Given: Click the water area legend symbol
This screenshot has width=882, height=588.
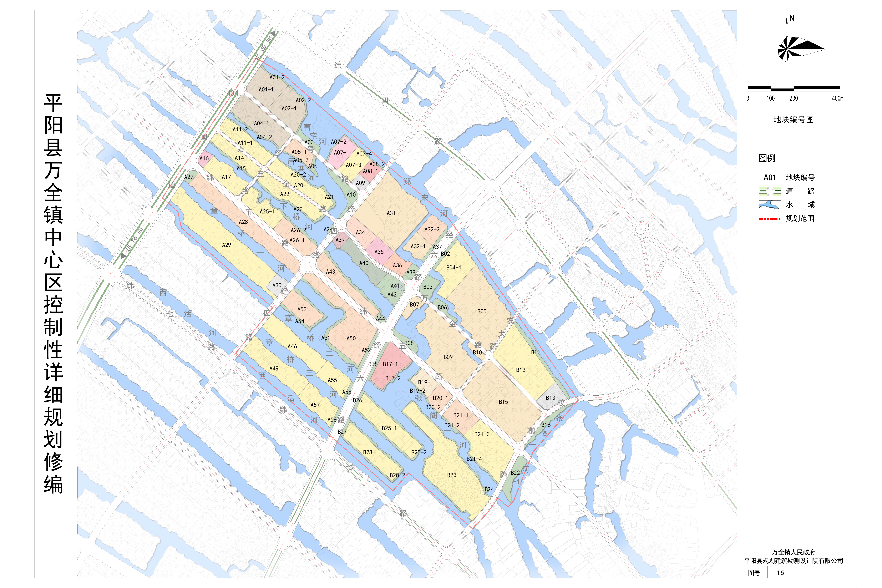Looking at the screenshot, I should pos(770,205).
